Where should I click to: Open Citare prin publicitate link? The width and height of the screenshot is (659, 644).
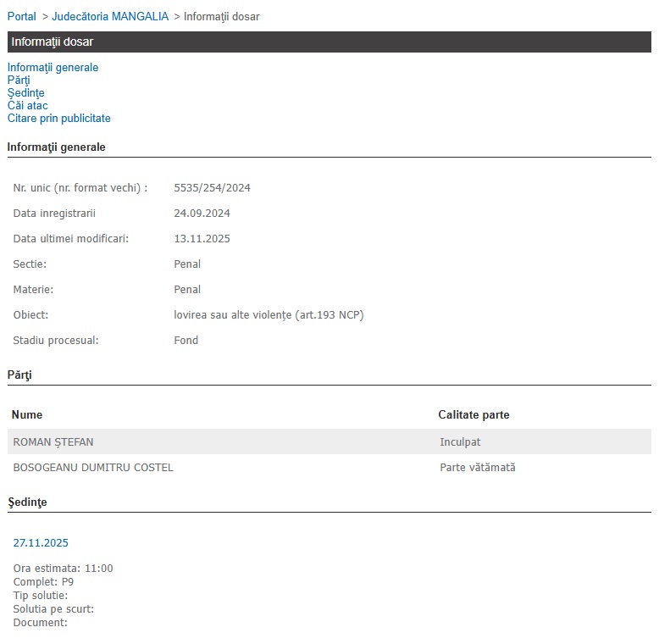(x=58, y=118)
